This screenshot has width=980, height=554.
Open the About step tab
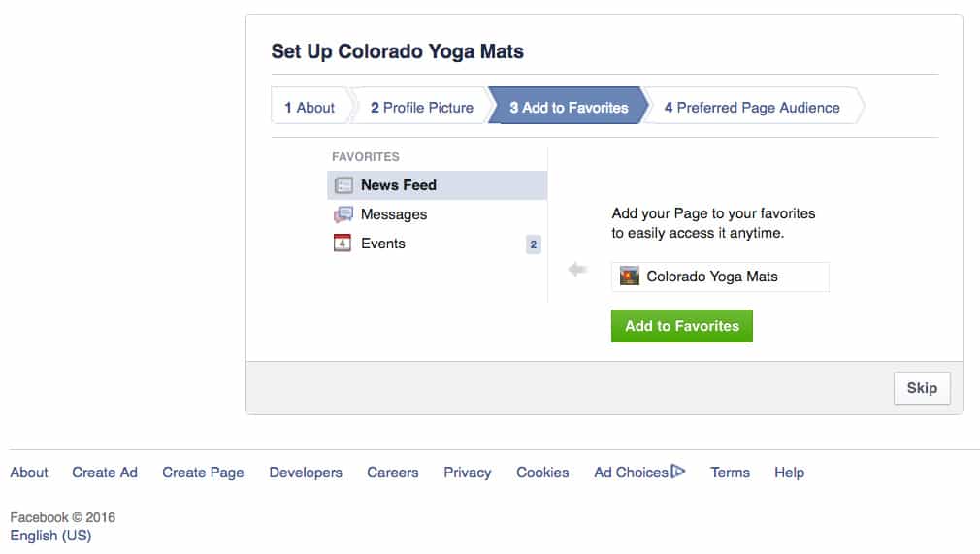(310, 108)
